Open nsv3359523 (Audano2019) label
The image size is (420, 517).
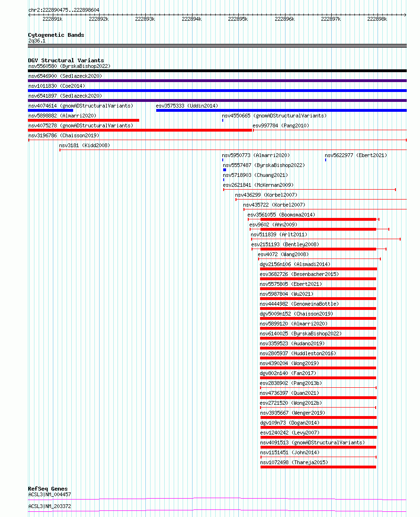coord(292,343)
